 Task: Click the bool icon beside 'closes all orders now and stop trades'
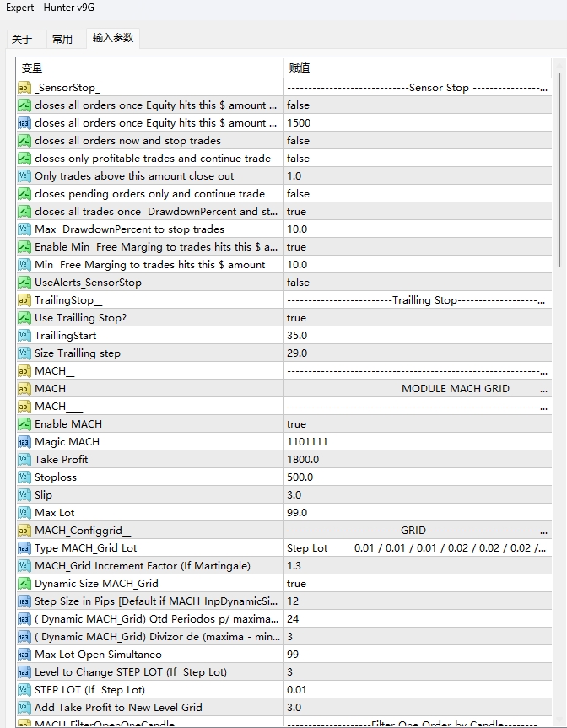(x=24, y=141)
